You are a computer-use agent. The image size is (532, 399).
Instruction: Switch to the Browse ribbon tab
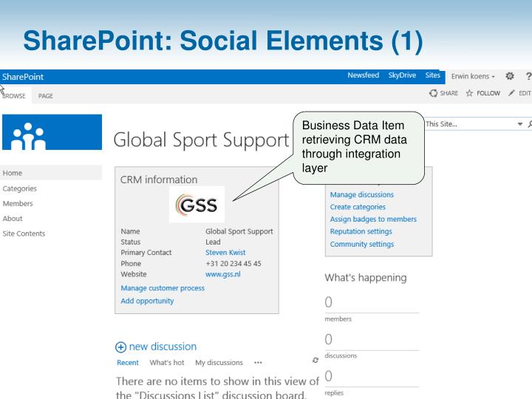coord(14,96)
